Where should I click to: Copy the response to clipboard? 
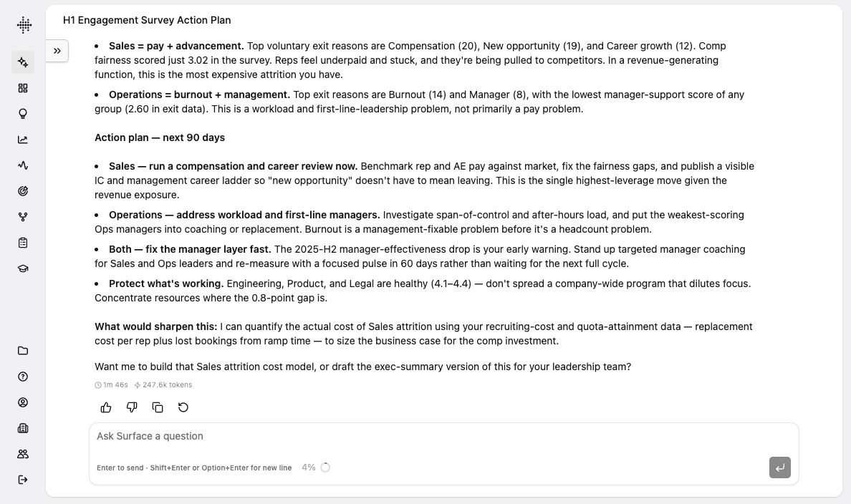point(158,407)
